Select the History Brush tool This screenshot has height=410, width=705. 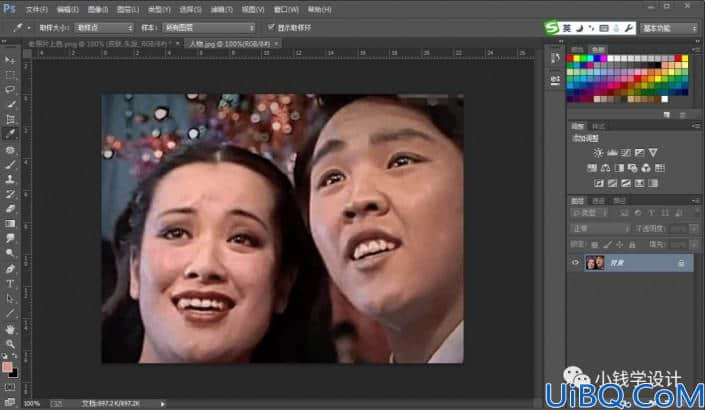click(10, 194)
